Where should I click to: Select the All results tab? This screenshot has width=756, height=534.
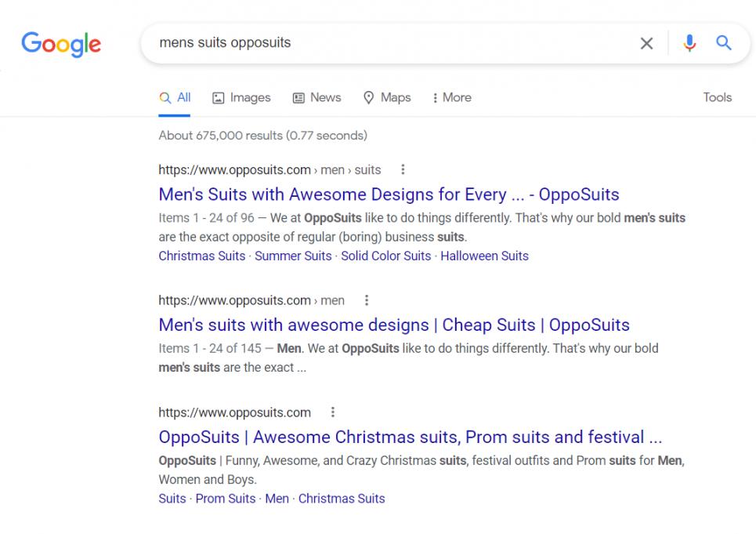(x=175, y=98)
